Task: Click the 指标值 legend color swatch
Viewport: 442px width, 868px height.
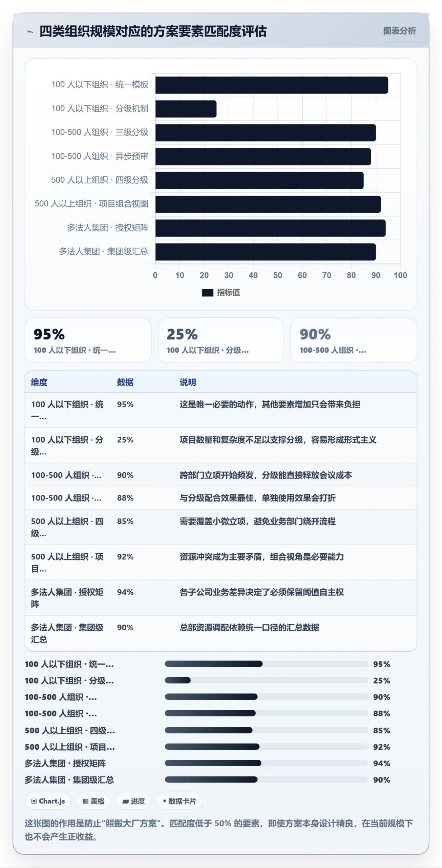Action: point(207,293)
